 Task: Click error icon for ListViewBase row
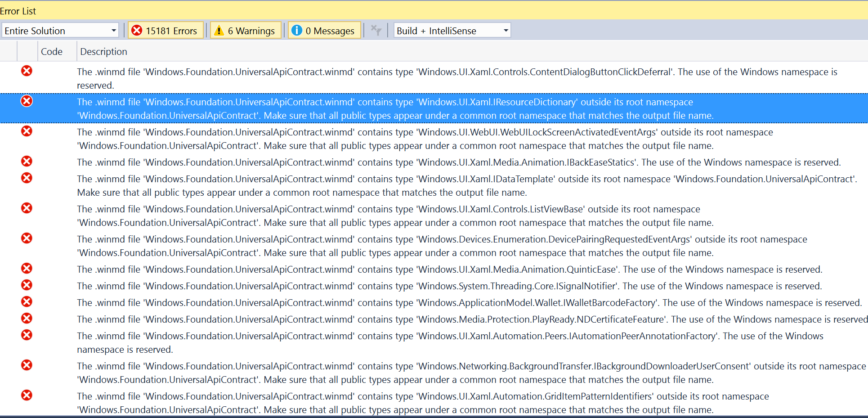tap(27, 208)
